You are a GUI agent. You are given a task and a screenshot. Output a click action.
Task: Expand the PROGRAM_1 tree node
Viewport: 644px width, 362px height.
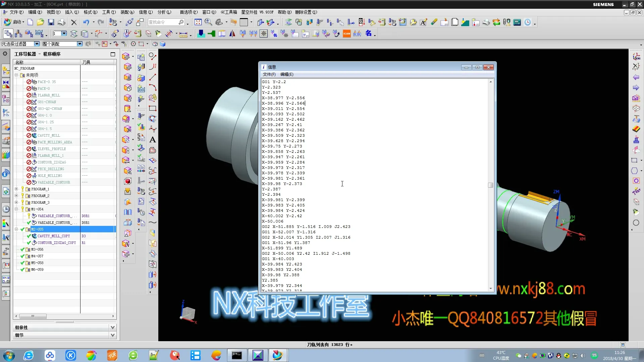click(16, 189)
